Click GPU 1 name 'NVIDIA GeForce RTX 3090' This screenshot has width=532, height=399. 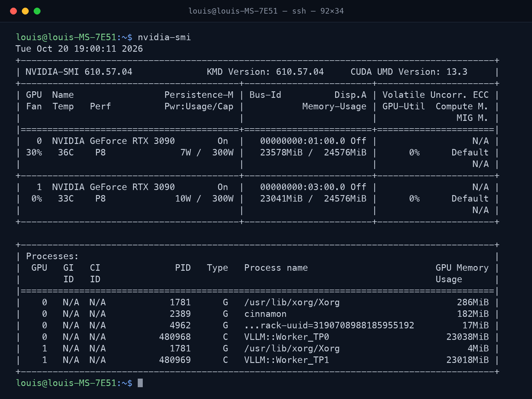[113, 187]
